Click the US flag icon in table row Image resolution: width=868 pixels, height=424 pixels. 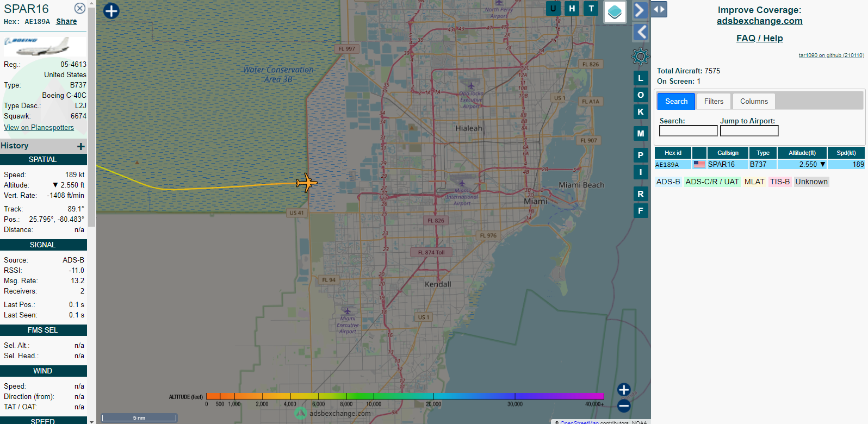pos(699,164)
